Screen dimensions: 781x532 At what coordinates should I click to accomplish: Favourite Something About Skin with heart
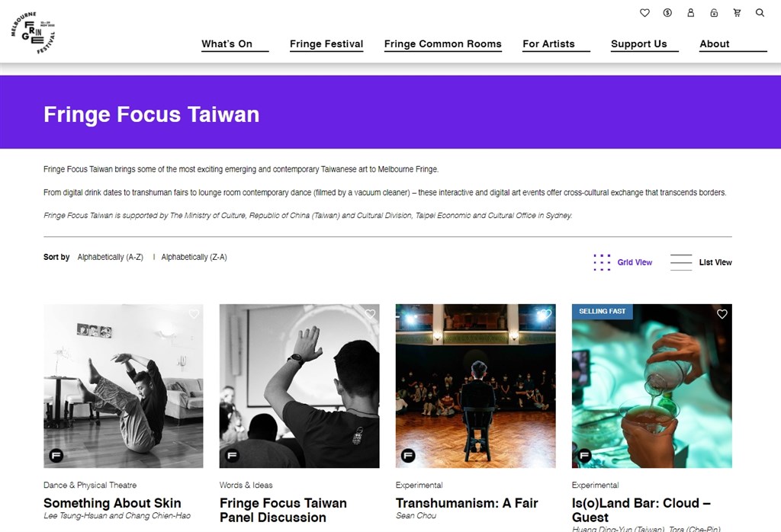pos(194,314)
